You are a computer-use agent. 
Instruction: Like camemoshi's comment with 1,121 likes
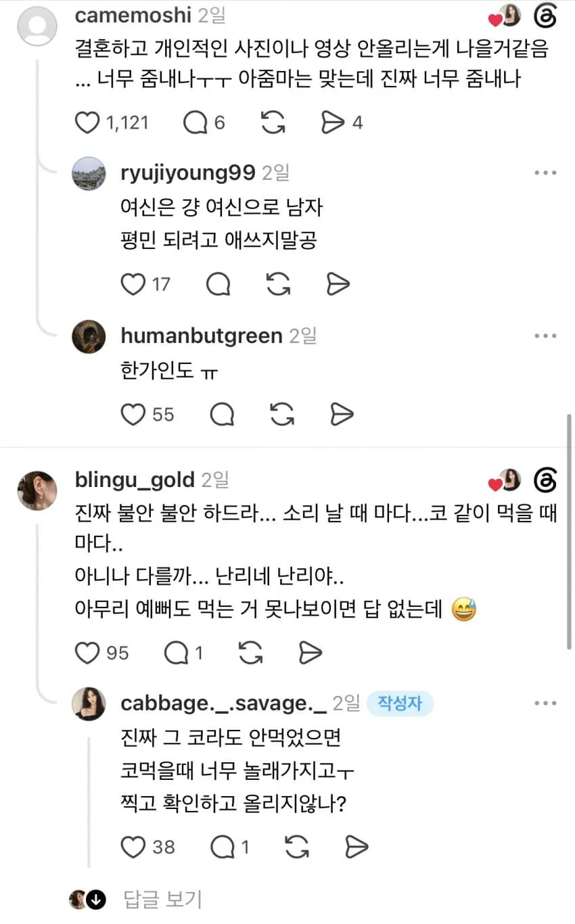click(86, 122)
